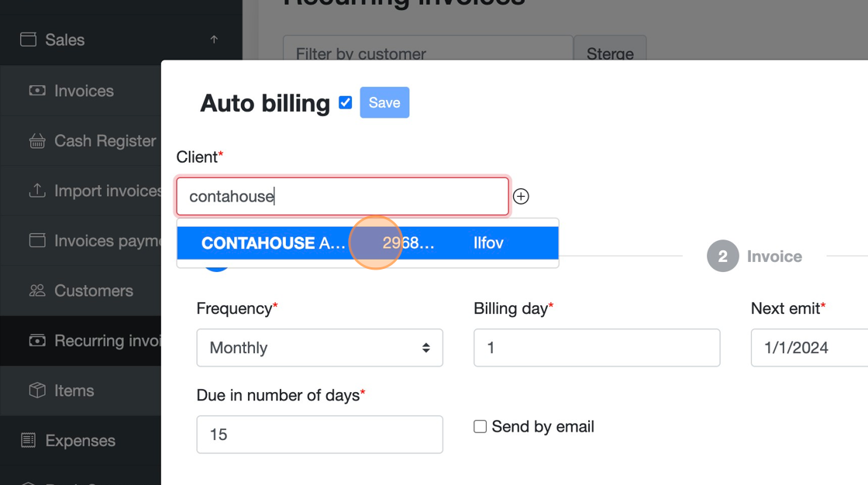Collapse the Sales menu arrow
Screen dimensions: 868x485
(214, 40)
